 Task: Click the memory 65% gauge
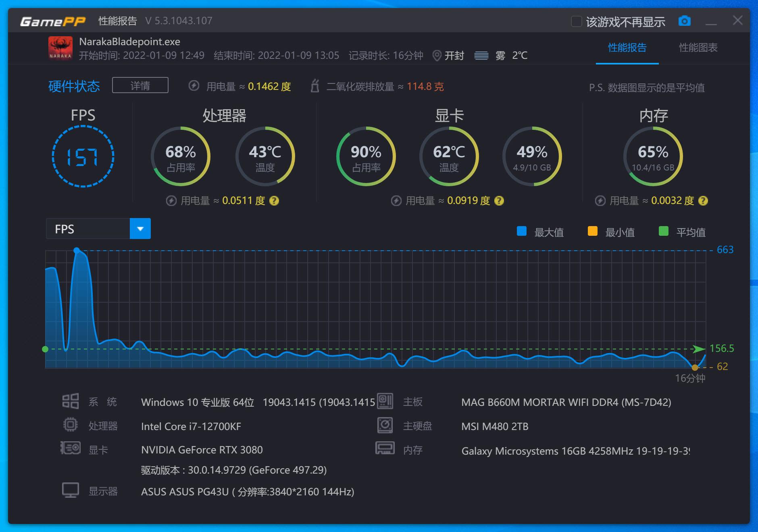pos(653,156)
